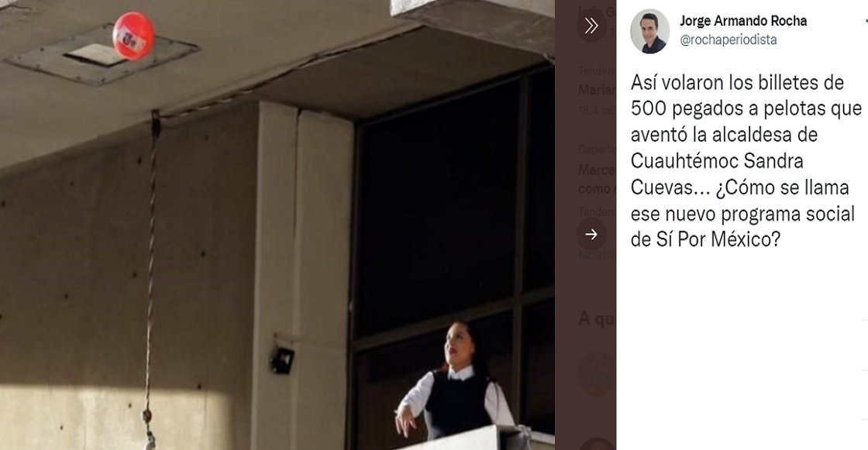
Task: Go to next image with the arrow button
Action: coord(591,234)
